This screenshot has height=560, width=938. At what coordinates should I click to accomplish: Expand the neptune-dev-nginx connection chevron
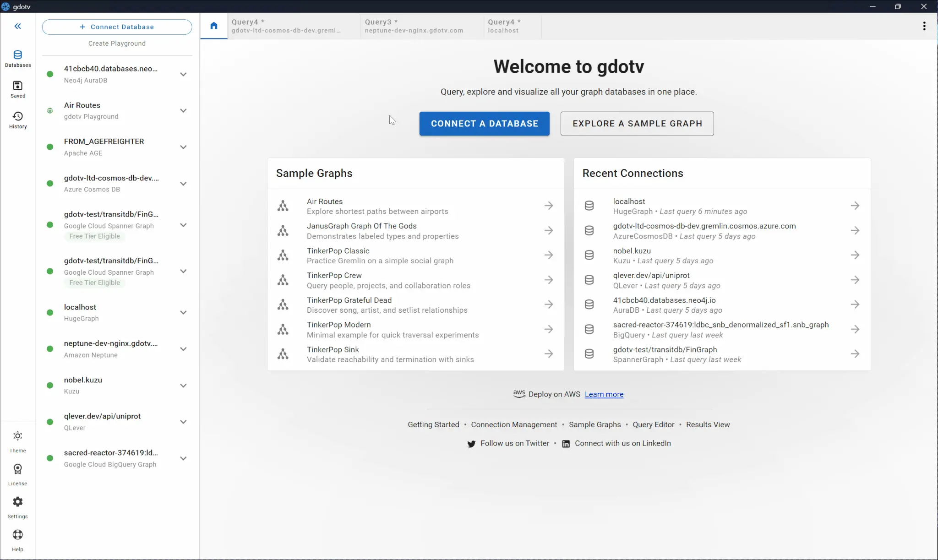pos(183,348)
